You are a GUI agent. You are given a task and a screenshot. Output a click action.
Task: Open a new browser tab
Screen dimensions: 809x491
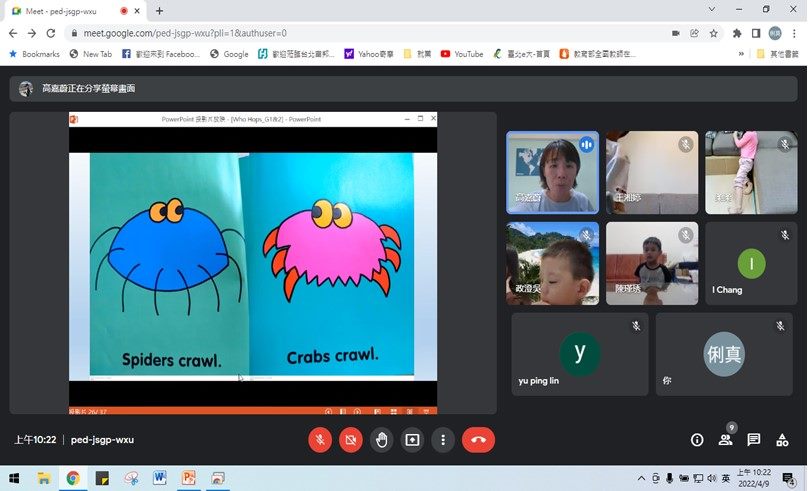click(x=159, y=10)
